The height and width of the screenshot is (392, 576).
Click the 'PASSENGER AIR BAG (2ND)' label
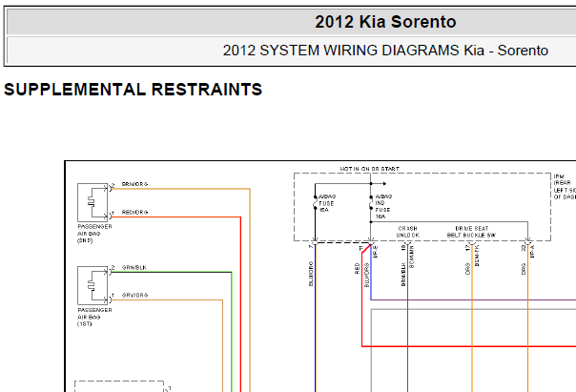pyautogui.click(x=94, y=234)
